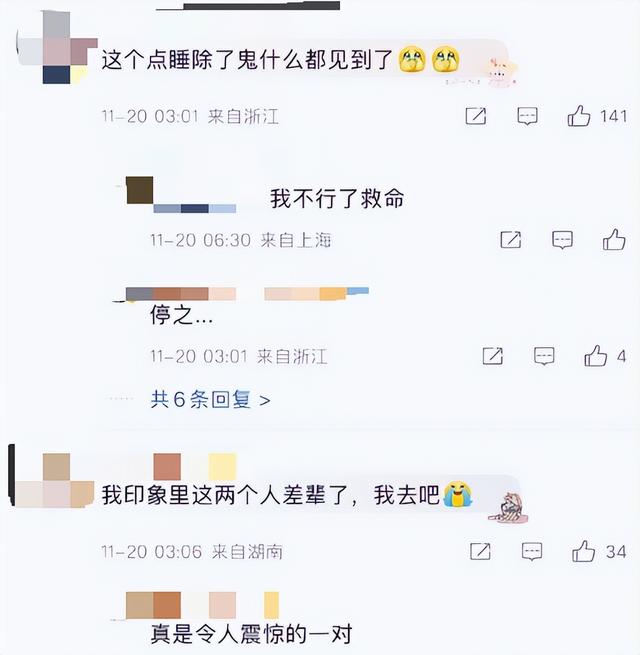Comment on the '停之...' reply
Image resolution: width=640 pixels, height=655 pixels.
(544, 356)
